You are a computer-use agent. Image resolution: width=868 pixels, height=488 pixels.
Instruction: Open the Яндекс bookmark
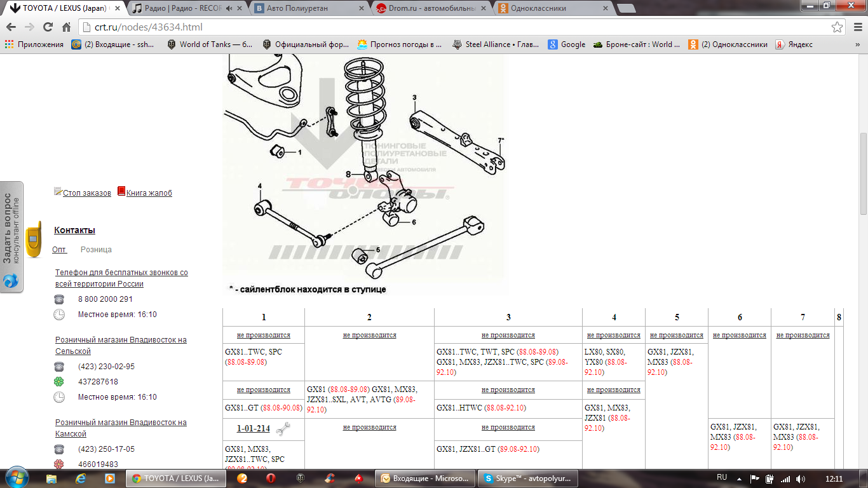794,44
